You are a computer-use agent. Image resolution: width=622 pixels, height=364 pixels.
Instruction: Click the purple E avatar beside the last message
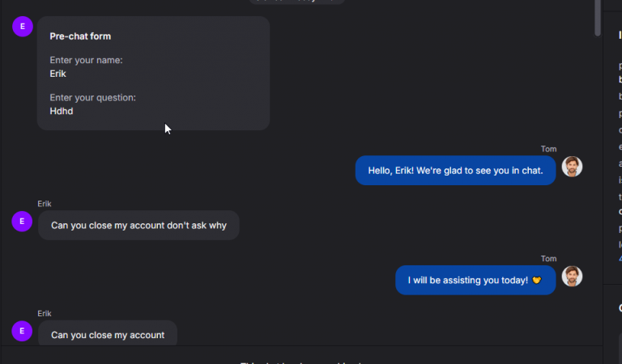pos(22,331)
